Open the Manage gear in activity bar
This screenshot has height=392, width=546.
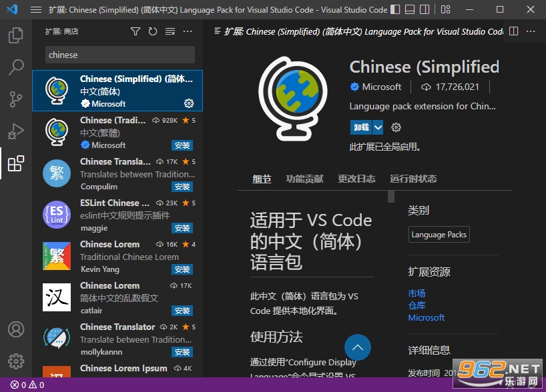pyautogui.click(x=16, y=361)
